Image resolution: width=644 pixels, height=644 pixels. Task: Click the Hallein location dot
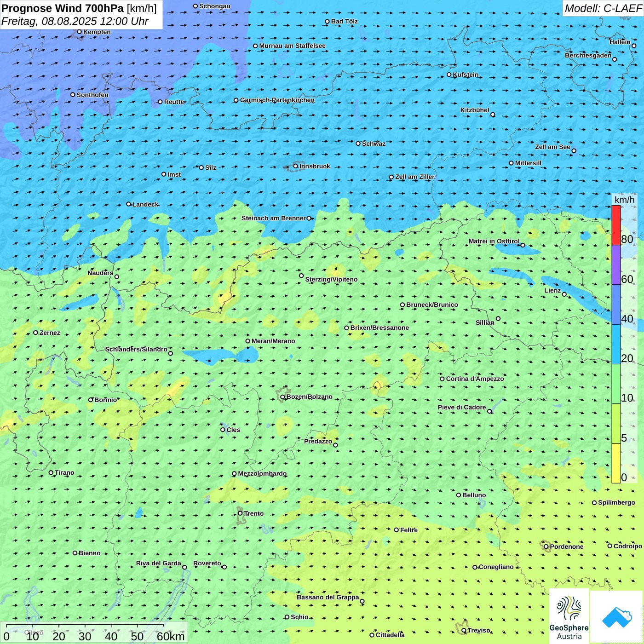pos(634,46)
